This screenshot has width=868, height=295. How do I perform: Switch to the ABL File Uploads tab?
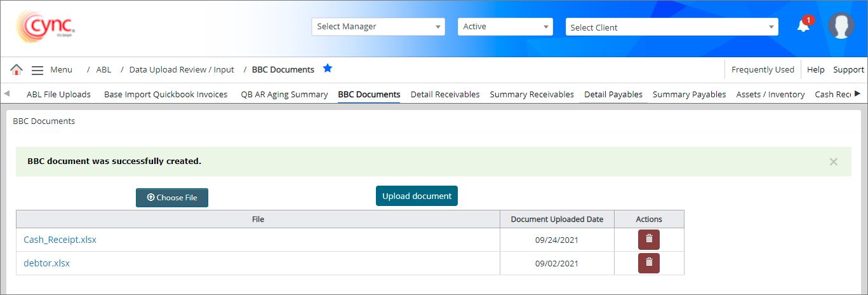(x=58, y=95)
